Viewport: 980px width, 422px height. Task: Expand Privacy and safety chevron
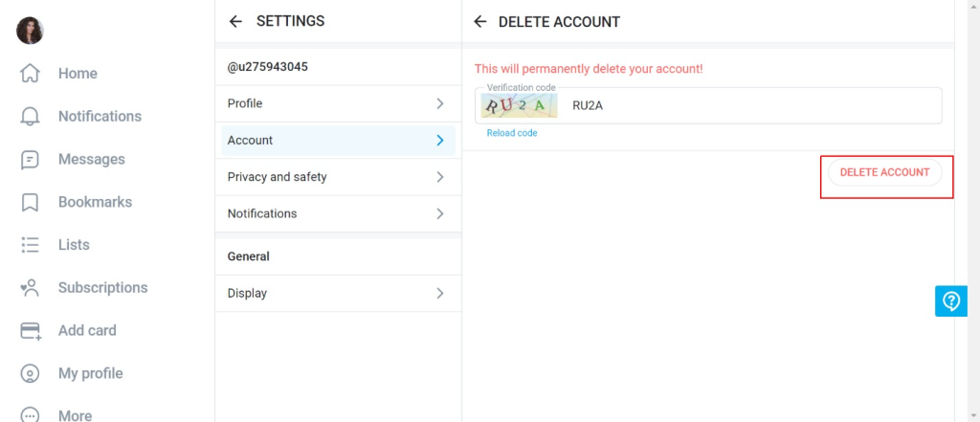point(440,177)
